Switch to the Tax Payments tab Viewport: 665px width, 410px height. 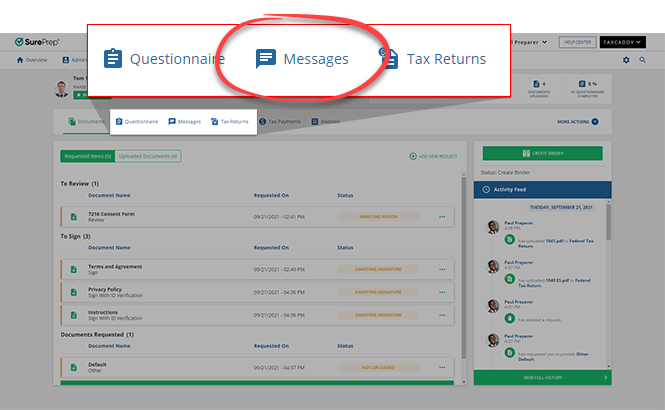pos(280,122)
